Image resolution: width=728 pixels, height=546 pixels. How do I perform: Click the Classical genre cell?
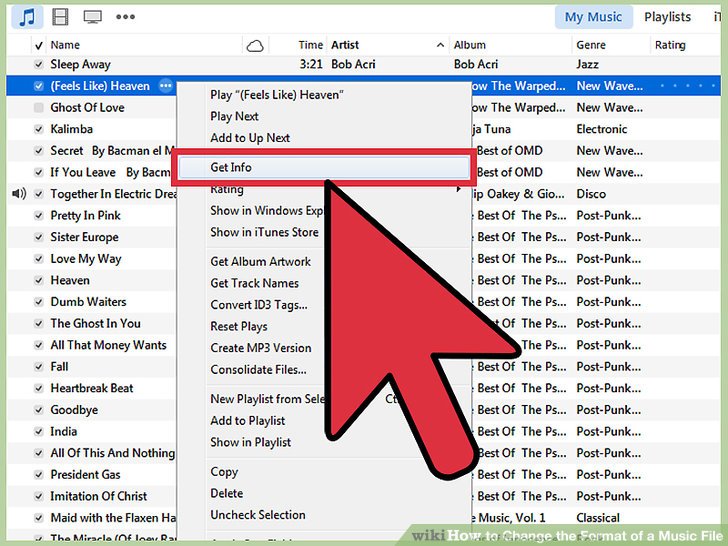point(598,518)
